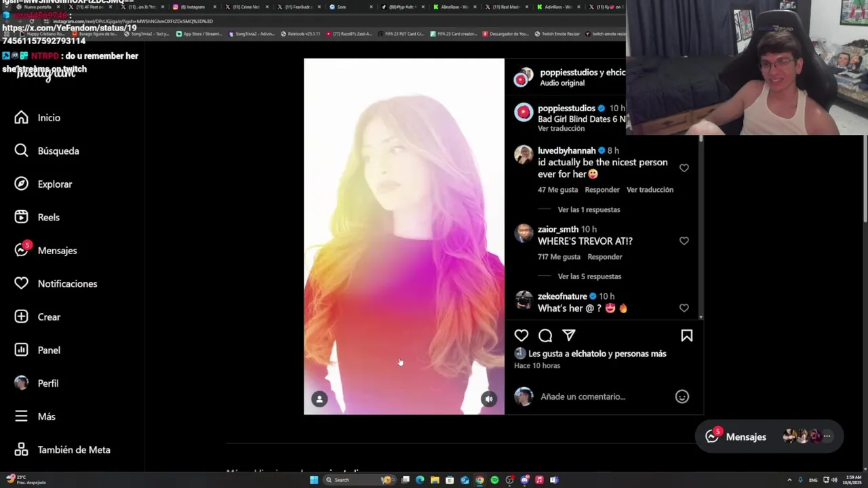View 717 Me gusta on zaior_smth's comment
The width and height of the screenshot is (868, 488).
point(559,257)
